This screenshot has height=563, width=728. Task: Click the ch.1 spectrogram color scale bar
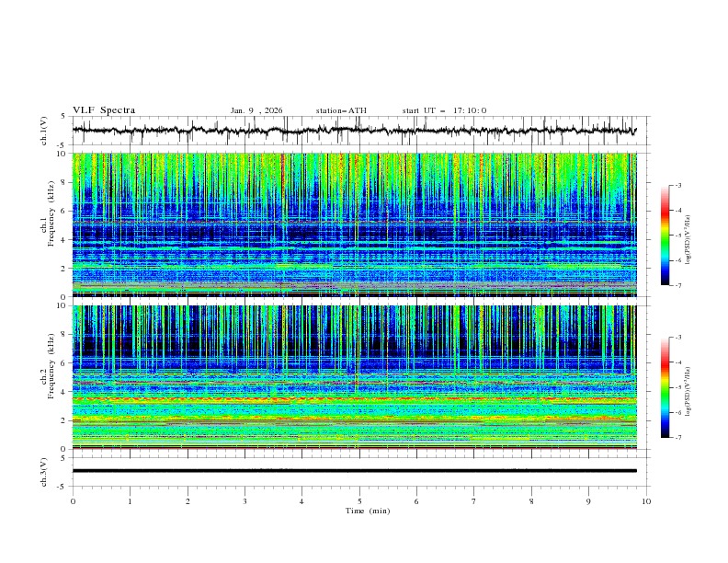[665, 236]
